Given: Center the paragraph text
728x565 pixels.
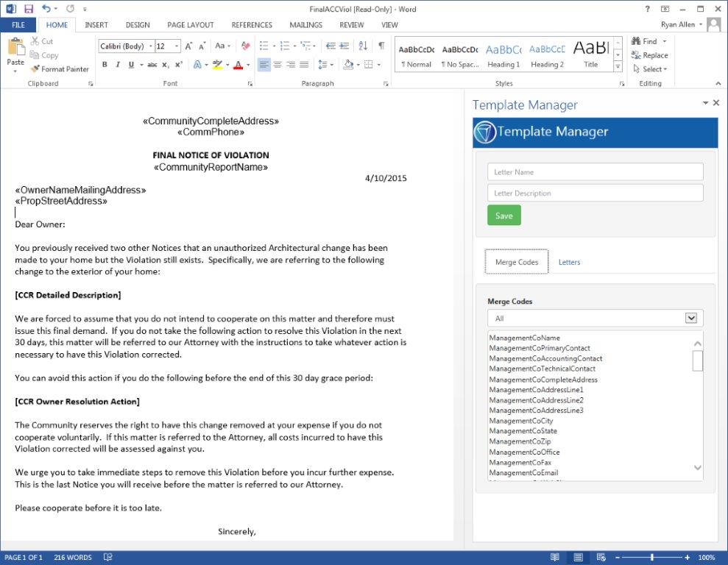Looking at the screenshot, I should [278, 65].
